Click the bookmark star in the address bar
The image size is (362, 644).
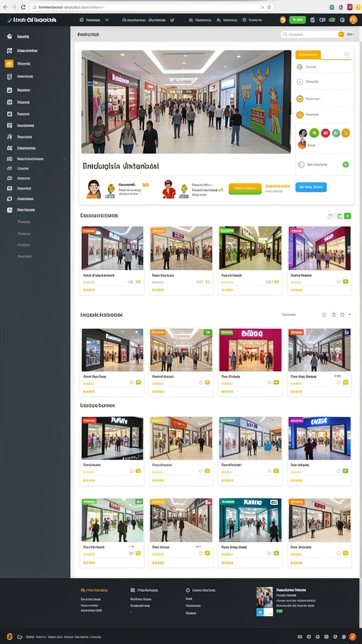click(269, 7)
